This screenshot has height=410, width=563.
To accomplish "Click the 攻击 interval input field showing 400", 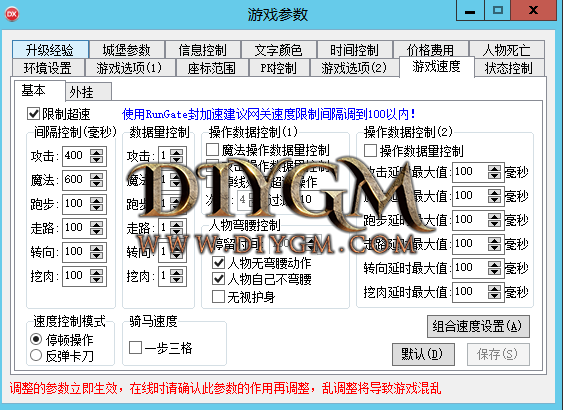I will coord(76,155).
